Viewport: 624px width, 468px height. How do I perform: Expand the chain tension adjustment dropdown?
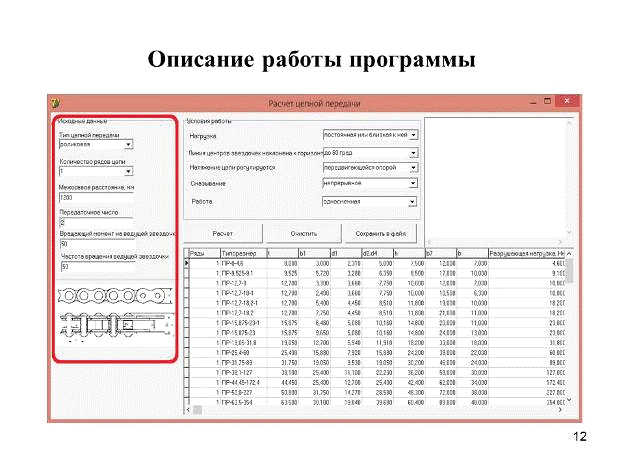click(414, 168)
